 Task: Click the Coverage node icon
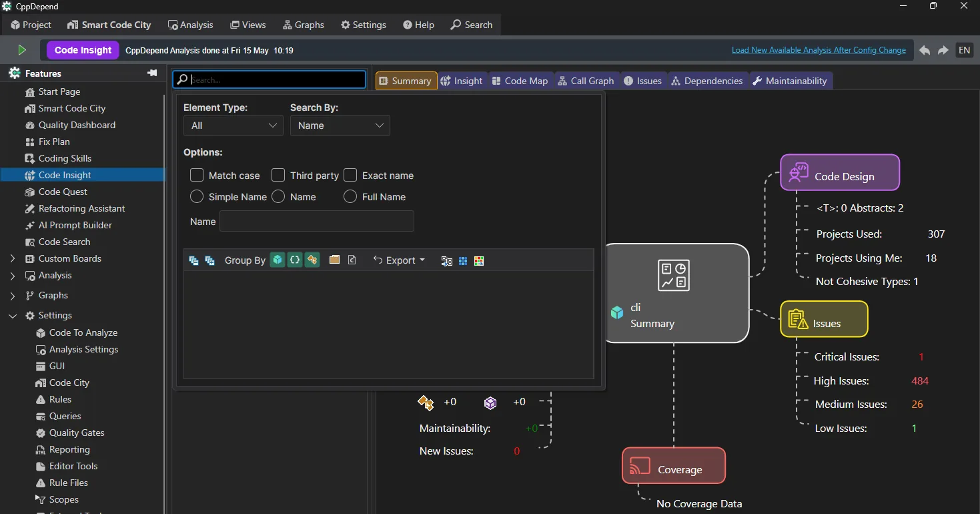click(x=640, y=466)
